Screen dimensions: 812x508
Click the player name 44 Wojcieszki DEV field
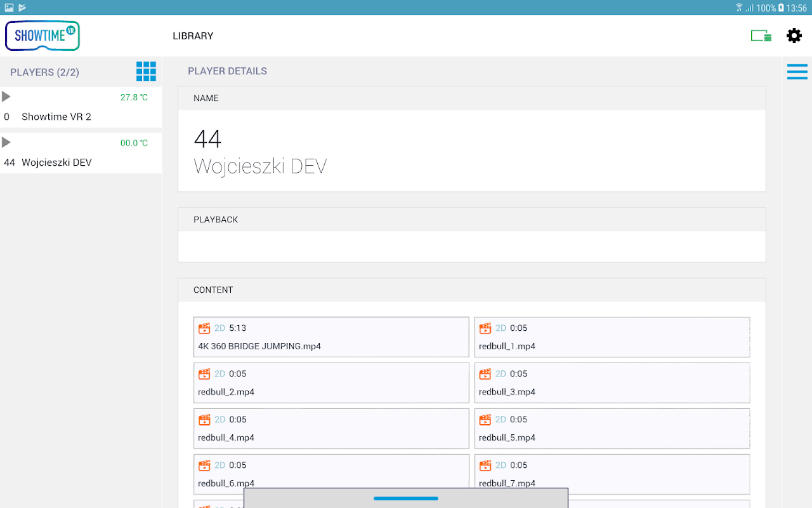point(472,150)
